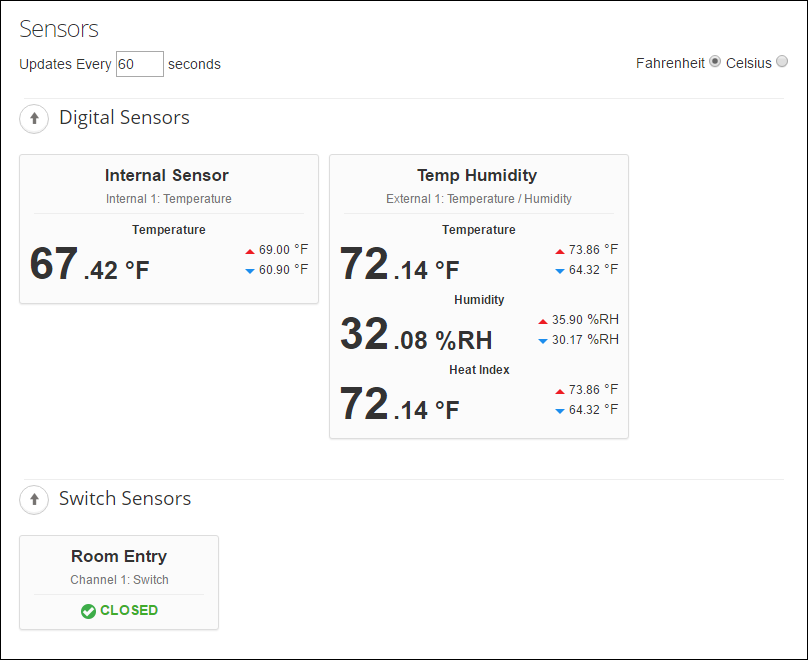This screenshot has width=808, height=660.
Task: Click the Digital Sensors section heading
Action: [x=124, y=118]
